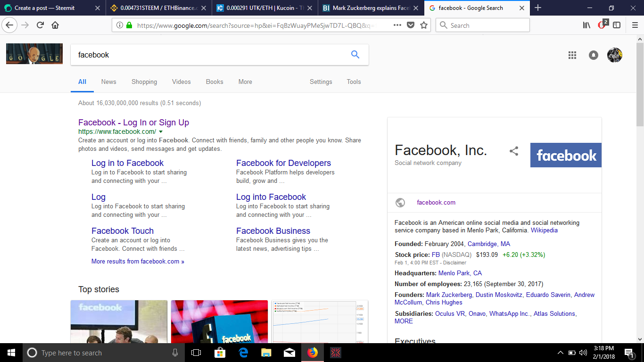Click the green padlock security icon
The height and width of the screenshot is (362, 644).
[129, 25]
